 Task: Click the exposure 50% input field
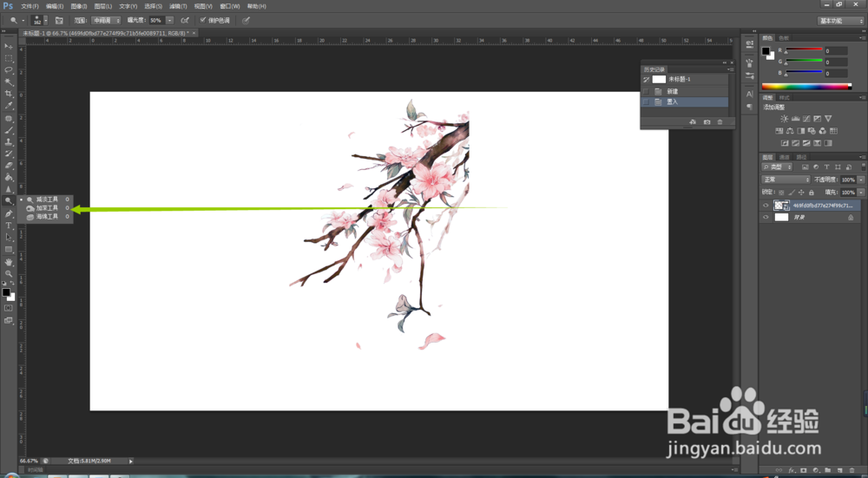tap(156, 21)
